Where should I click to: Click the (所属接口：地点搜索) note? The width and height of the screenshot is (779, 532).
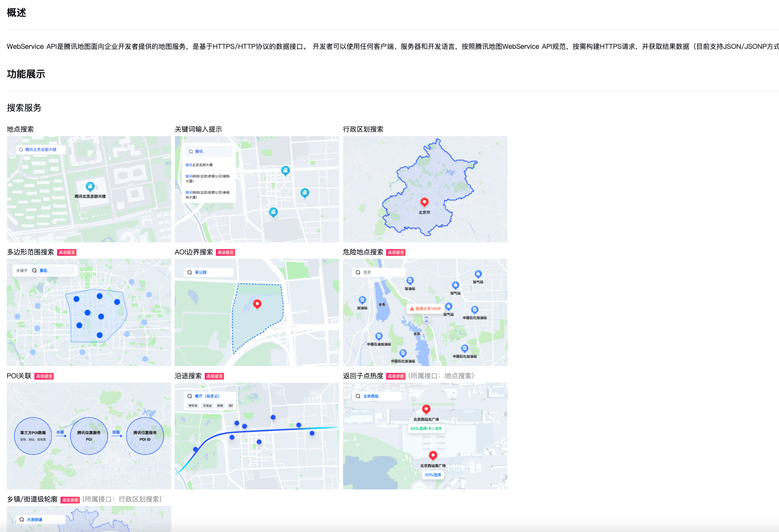click(441, 376)
